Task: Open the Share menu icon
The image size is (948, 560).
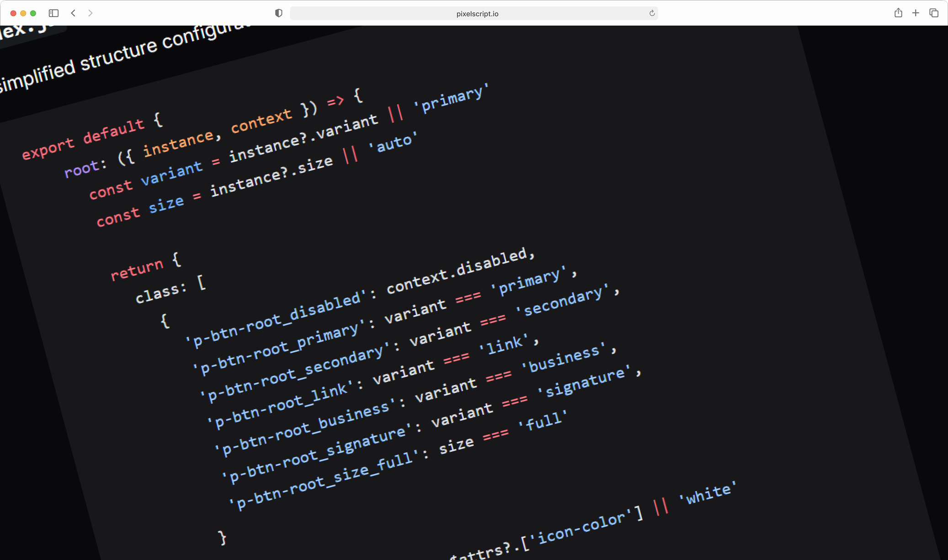Action: click(x=898, y=13)
